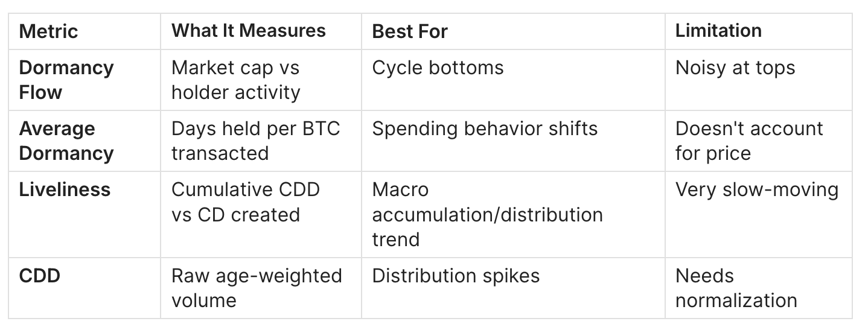
Task: Select the Best For column header
Action: tap(410, 31)
